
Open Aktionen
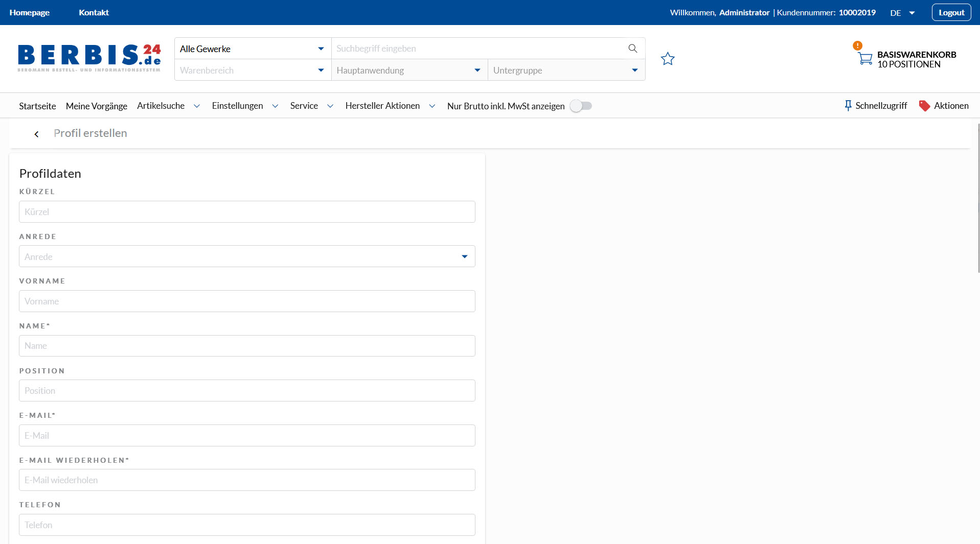pyautogui.click(x=951, y=106)
